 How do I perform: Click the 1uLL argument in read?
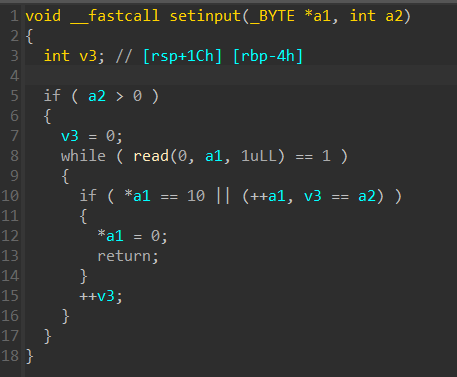[x=259, y=156]
